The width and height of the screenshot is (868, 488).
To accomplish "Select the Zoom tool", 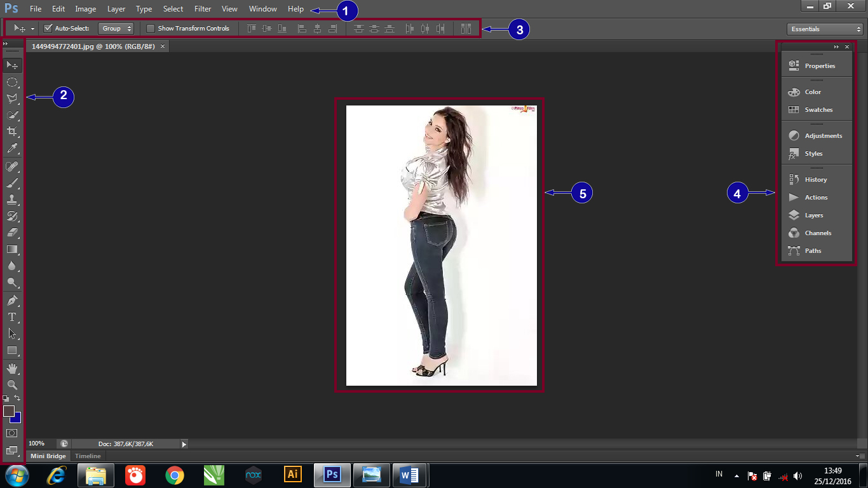I will click(11, 384).
